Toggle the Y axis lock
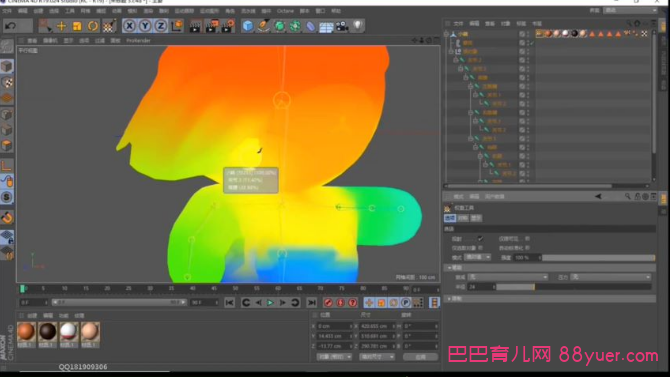Viewport: 672px width, 377px height. click(x=145, y=26)
